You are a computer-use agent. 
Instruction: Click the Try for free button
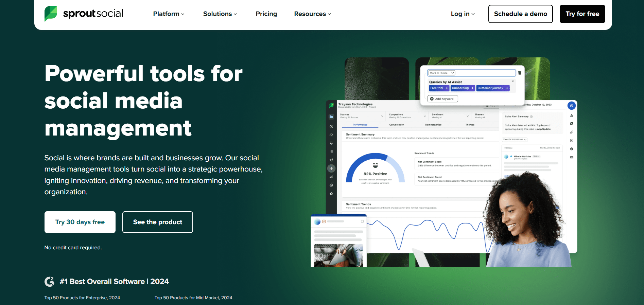(582, 14)
